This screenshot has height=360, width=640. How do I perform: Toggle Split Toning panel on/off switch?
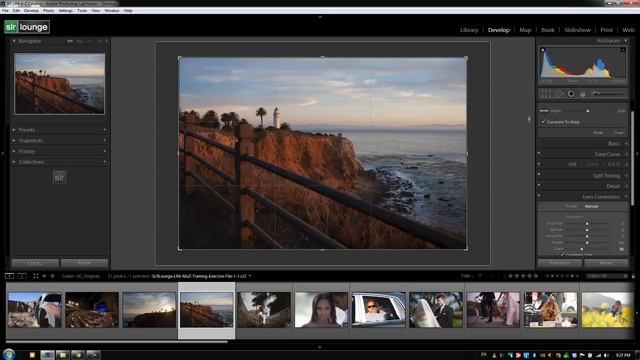(x=539, y=175)
